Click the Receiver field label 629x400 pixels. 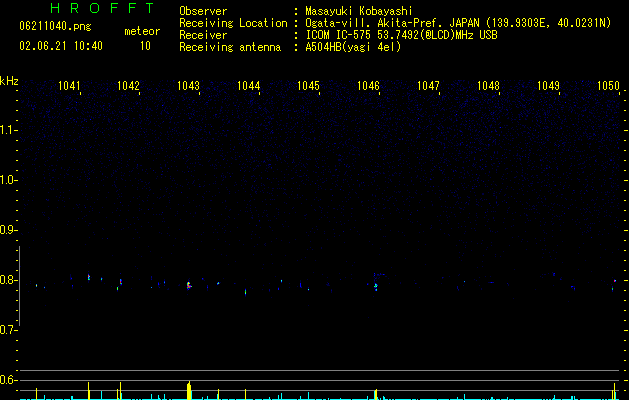click(x=203, y=35)
